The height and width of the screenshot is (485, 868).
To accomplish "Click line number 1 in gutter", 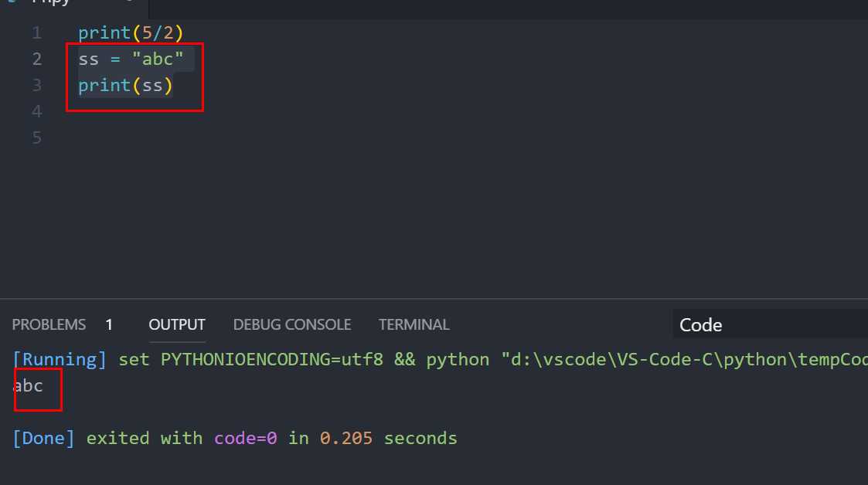I will 36,33.
